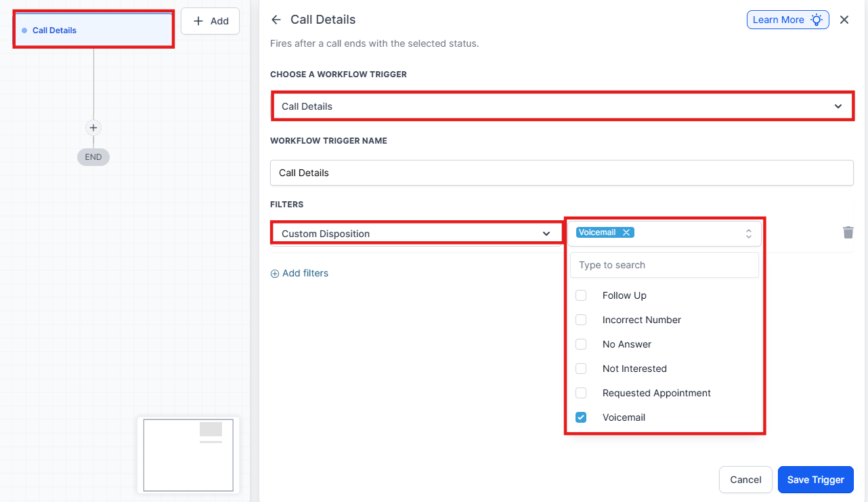Click the Add filters plus icon
Image resolution: width=868 pixels, height=502 pixels.
click(x=275, y=274)
